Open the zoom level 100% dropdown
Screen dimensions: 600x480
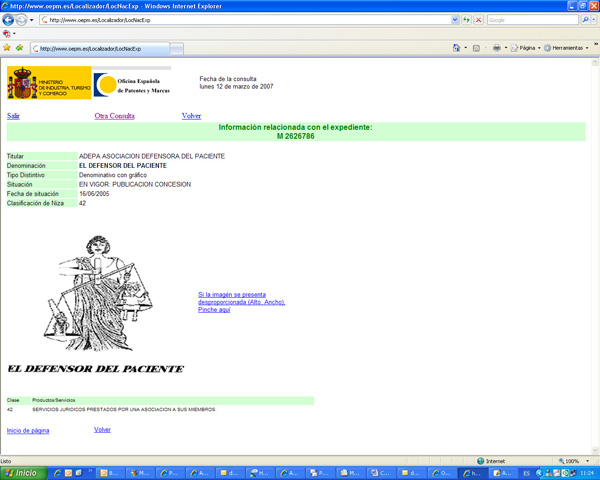[575, 461]
